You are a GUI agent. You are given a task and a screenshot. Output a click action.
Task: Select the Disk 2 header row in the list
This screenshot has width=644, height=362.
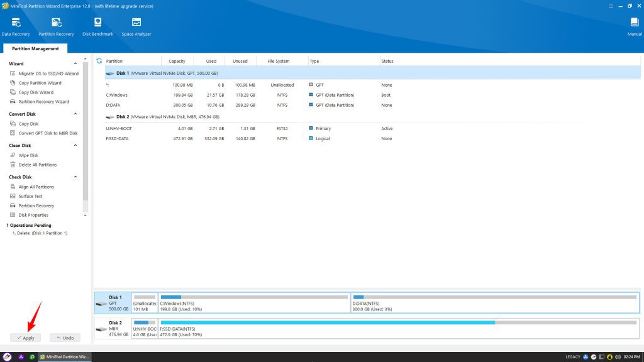click(372, 116)
